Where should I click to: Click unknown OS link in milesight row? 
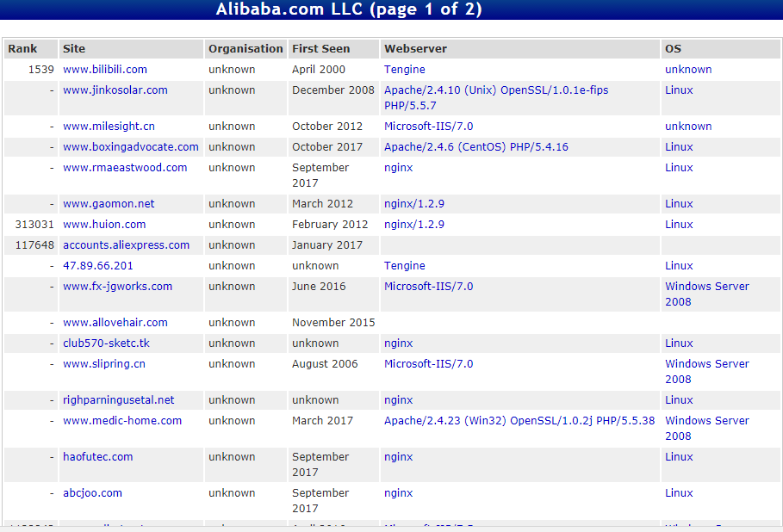(x=688, y=127)
